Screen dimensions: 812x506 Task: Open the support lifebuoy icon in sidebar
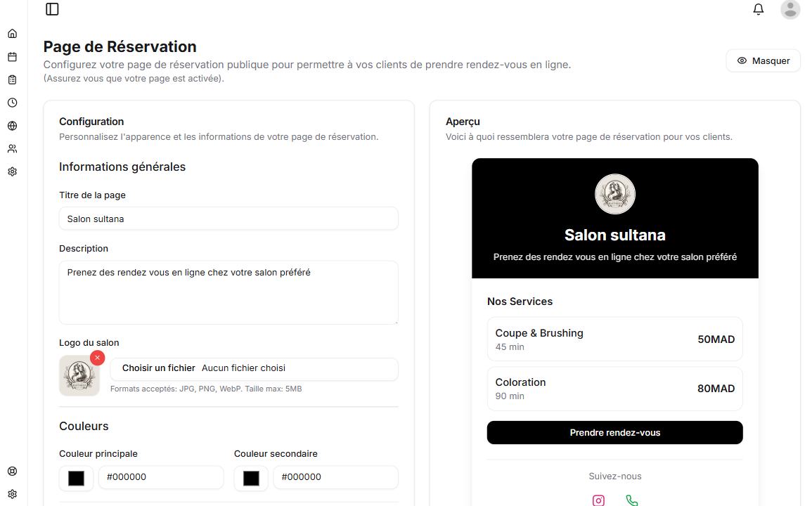(12, 472)
